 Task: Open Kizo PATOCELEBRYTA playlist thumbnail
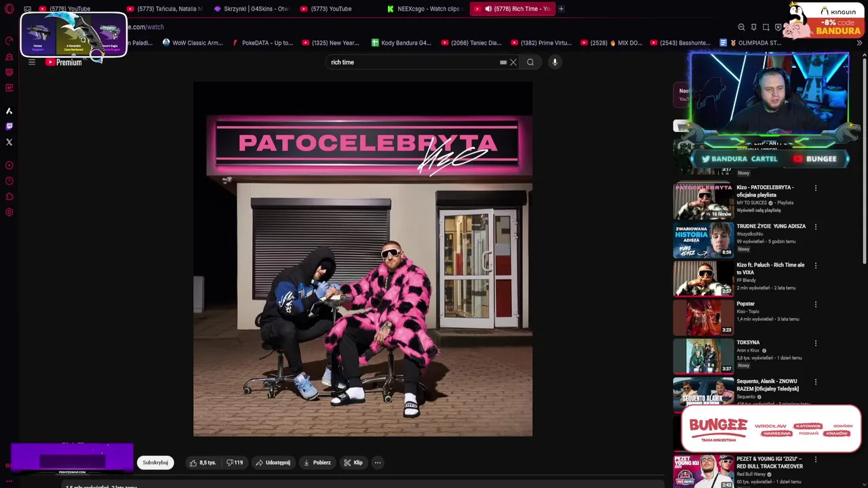(x=703, y=201)
